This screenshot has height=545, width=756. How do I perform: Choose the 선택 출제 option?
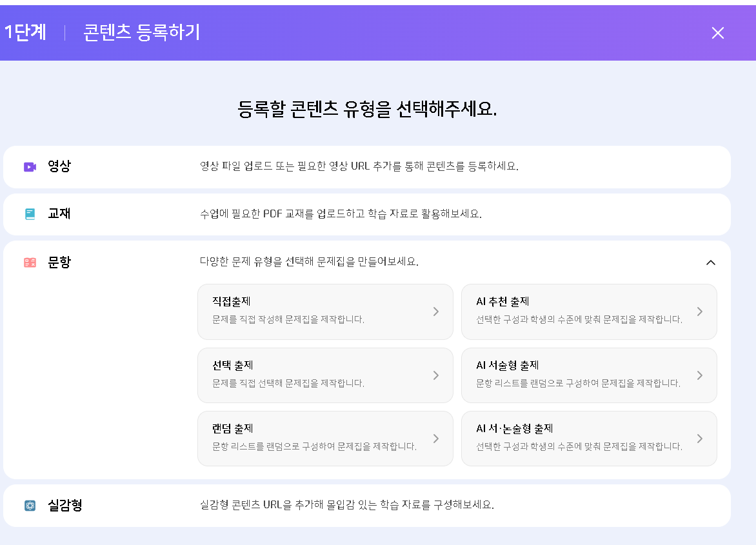324,375
